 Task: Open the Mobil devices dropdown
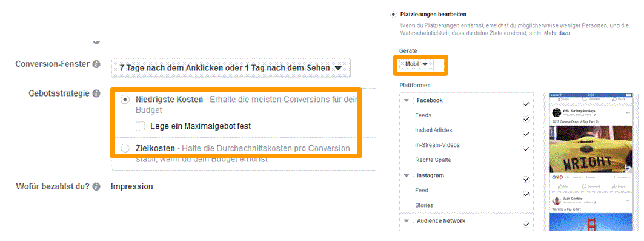pos(416,64)
